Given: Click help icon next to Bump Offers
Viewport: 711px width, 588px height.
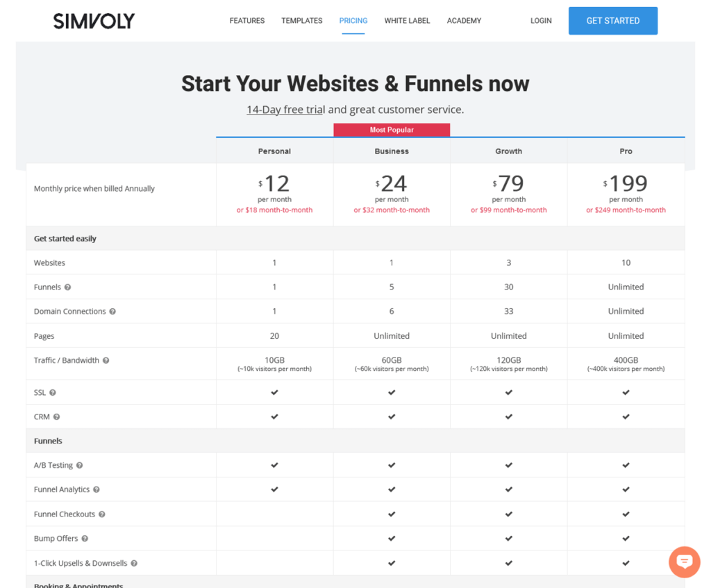Looking at the screenshot, I should click(x=85, y=539).
